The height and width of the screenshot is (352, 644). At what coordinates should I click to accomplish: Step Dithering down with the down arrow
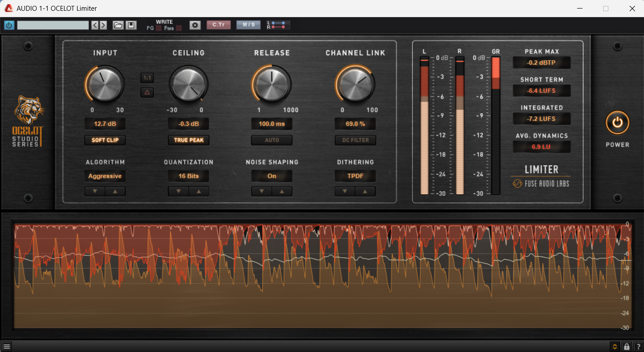[345, 191]
